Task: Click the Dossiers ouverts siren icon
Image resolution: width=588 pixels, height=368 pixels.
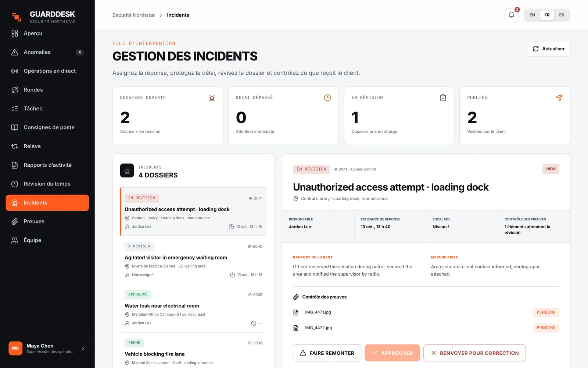Action: [212, 98]
